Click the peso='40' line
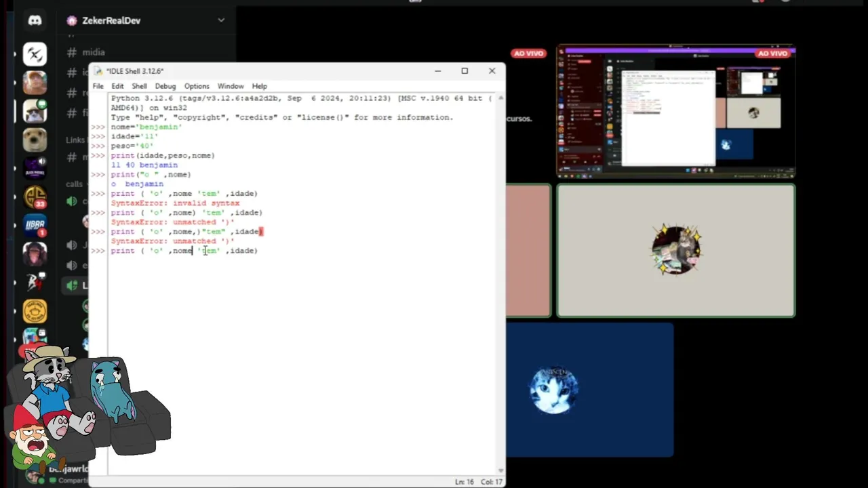This screenshot has height=488, width=868. (132, 146)
